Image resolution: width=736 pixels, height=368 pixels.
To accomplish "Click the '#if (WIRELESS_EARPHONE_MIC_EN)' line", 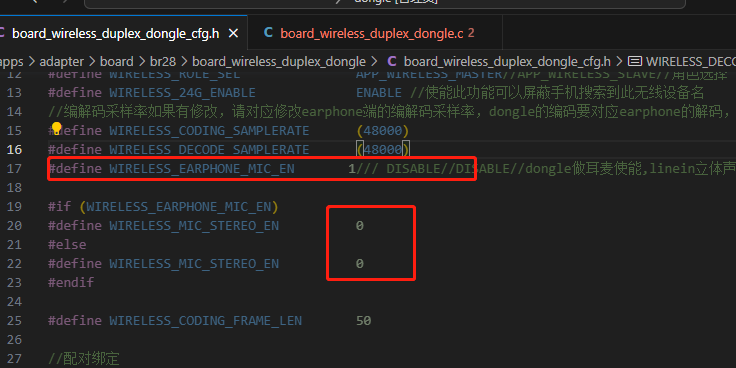I will click(163, 207).
